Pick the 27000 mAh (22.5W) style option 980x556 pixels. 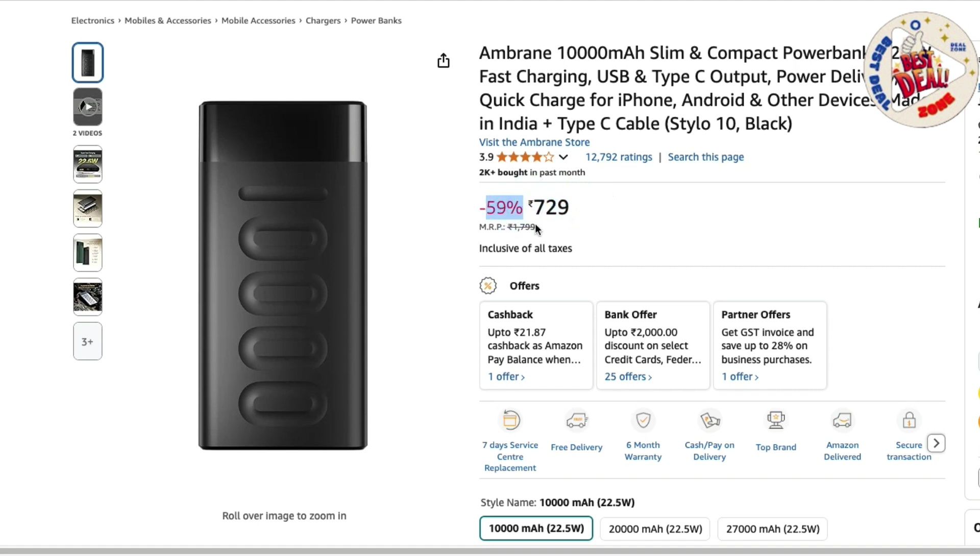[x=772, y=529]
